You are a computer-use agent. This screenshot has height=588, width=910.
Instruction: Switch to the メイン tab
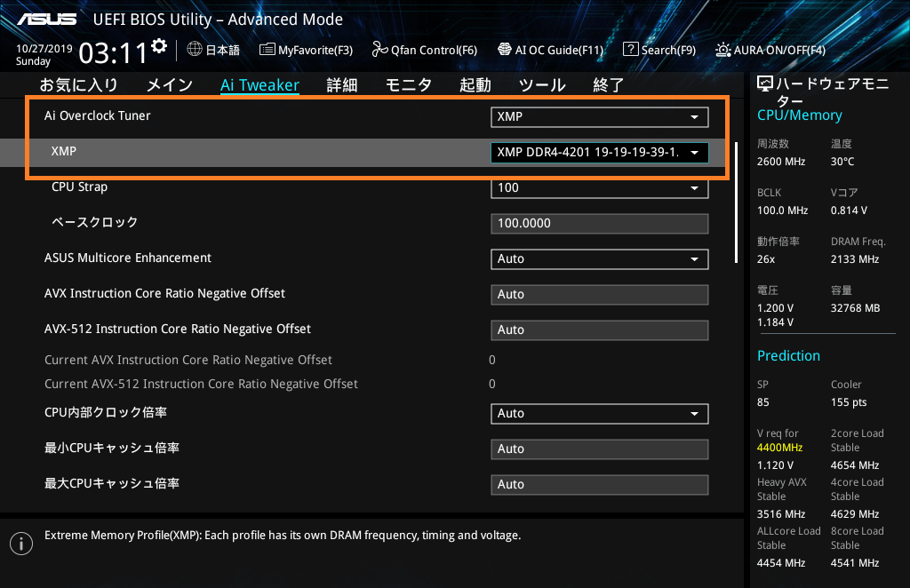tap(169, 84)
